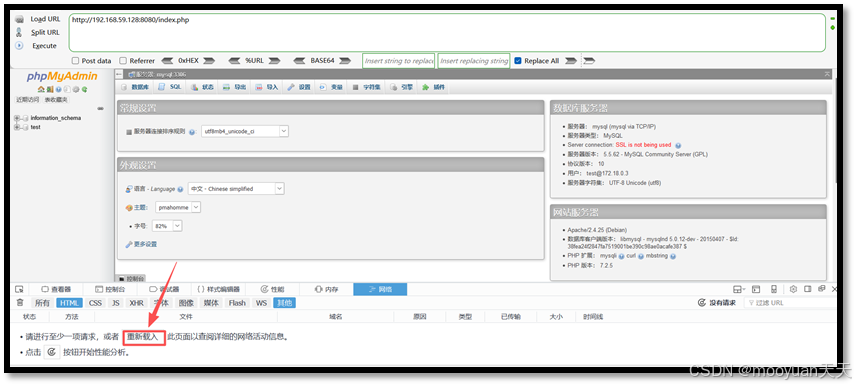Image resolution: width=856 pixels, height=386 pixels.
Task: Toggle the XHR request filter
Action: 136,303
